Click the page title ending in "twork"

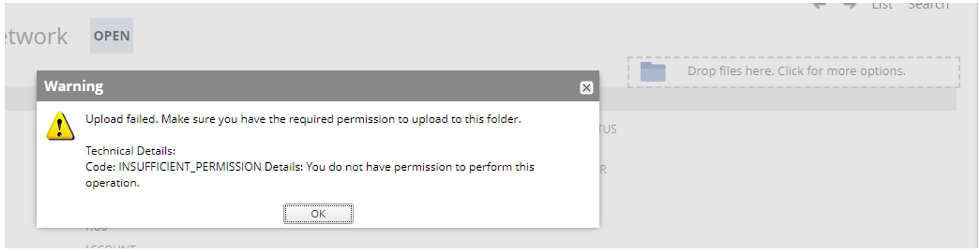coord(36,37)
